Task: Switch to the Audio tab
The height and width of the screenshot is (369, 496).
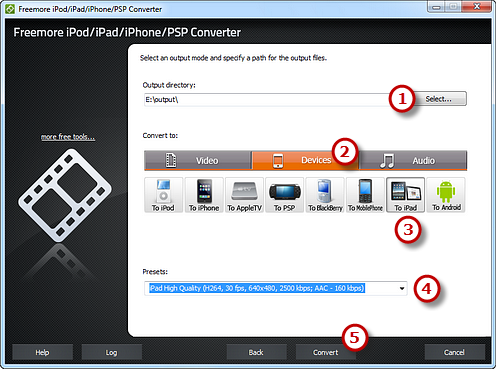Action: pyautogui.click(x=413, y=160)
